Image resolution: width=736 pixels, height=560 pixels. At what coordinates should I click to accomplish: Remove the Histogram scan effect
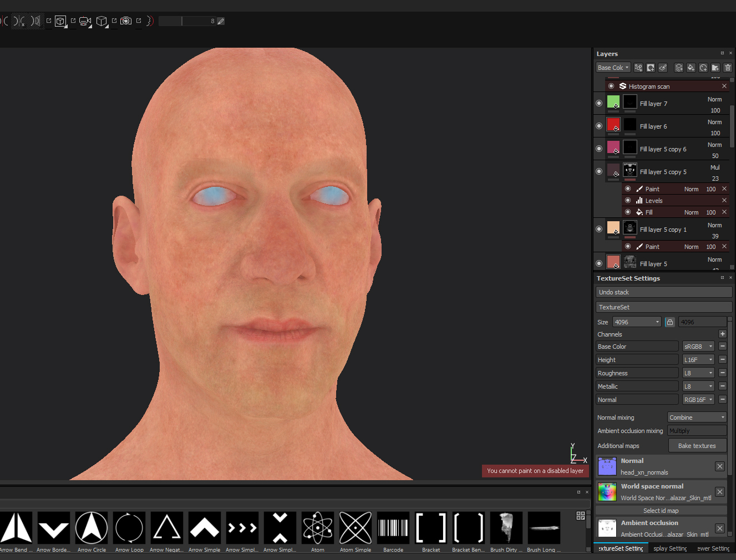tap(724, 86)
